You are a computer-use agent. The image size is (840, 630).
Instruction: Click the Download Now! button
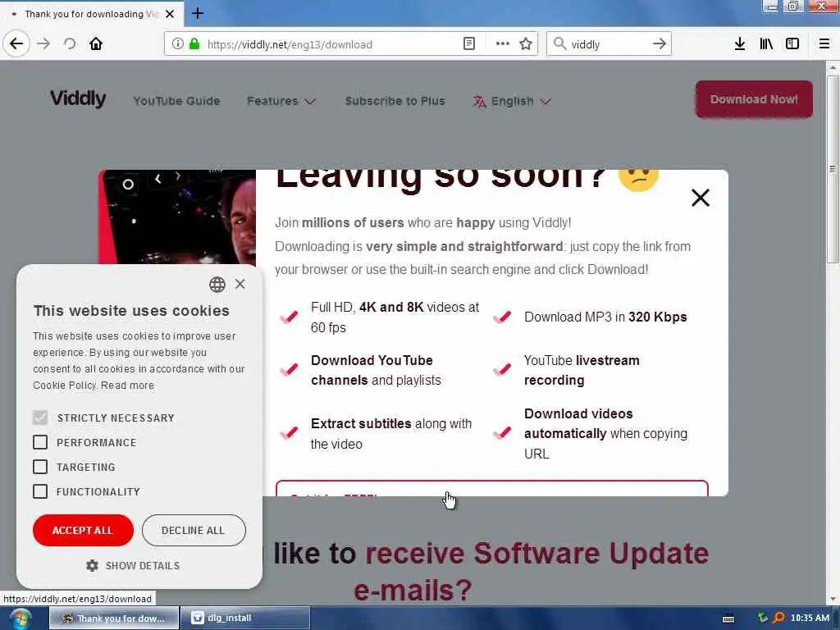point(754,99)
